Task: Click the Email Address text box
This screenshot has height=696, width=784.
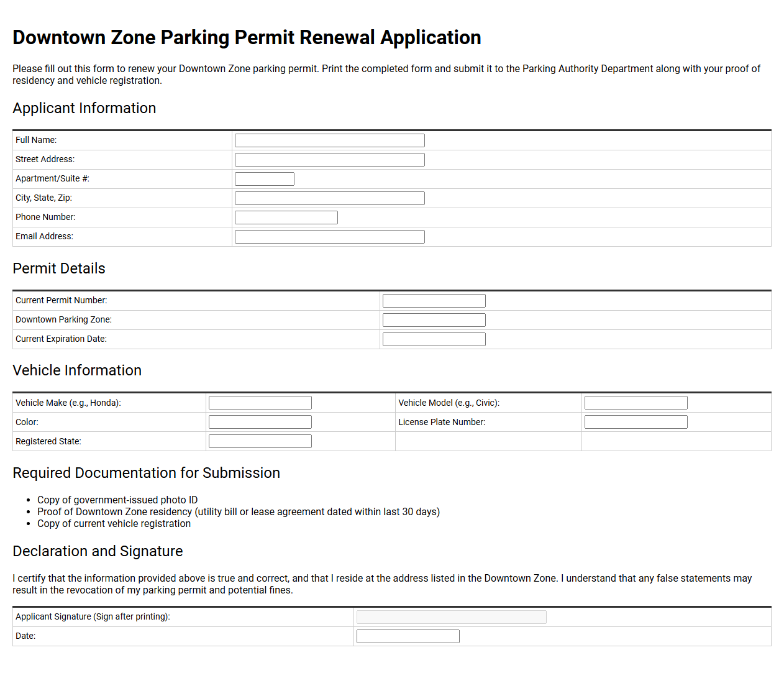Action: tap(330, 237)
